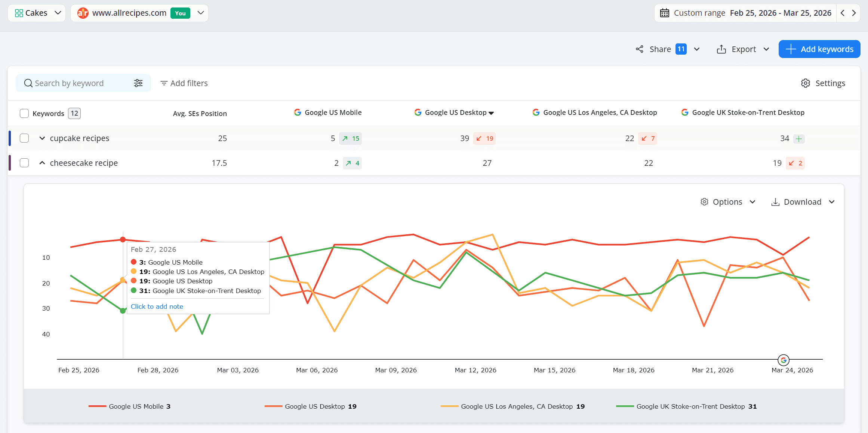
Task: Go to next date range arrow
Action: 854,13
